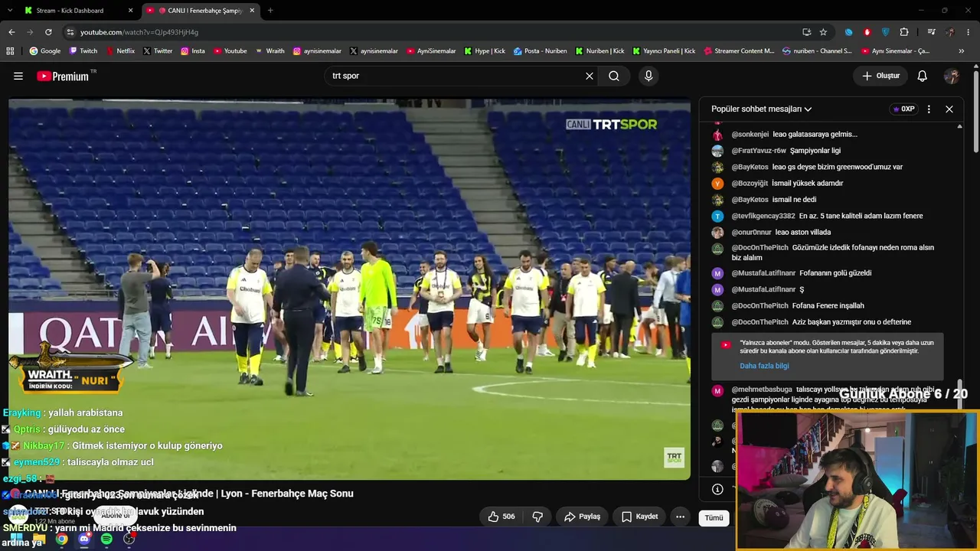Image resolution: width=980 pixels, height=551 pixels.
Task: Like the video with thumbs-up 506
Action: (501, 517)
